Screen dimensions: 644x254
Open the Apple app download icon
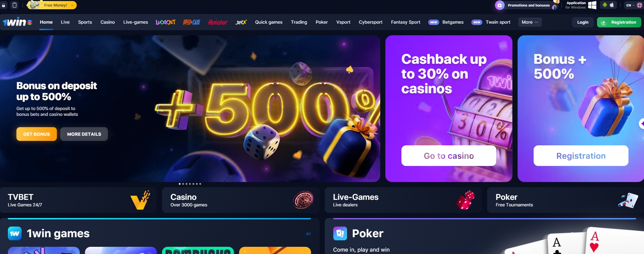[x=612, y=5]
